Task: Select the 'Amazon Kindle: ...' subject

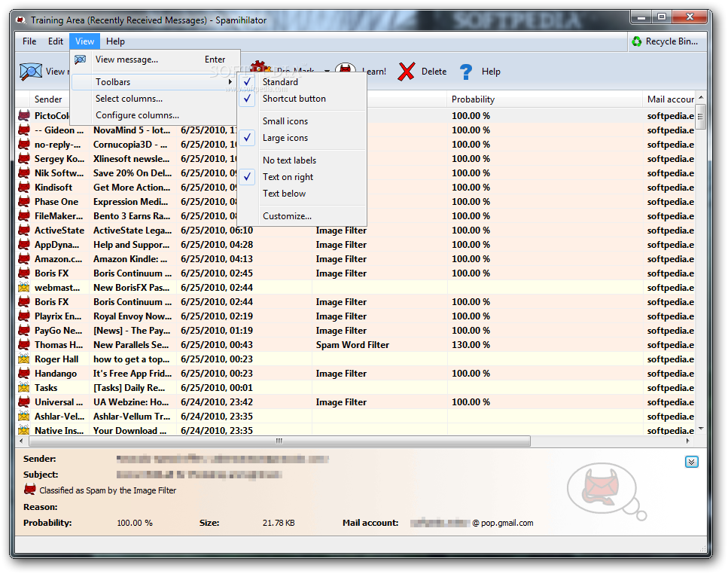Action: (x=130, y=259)
